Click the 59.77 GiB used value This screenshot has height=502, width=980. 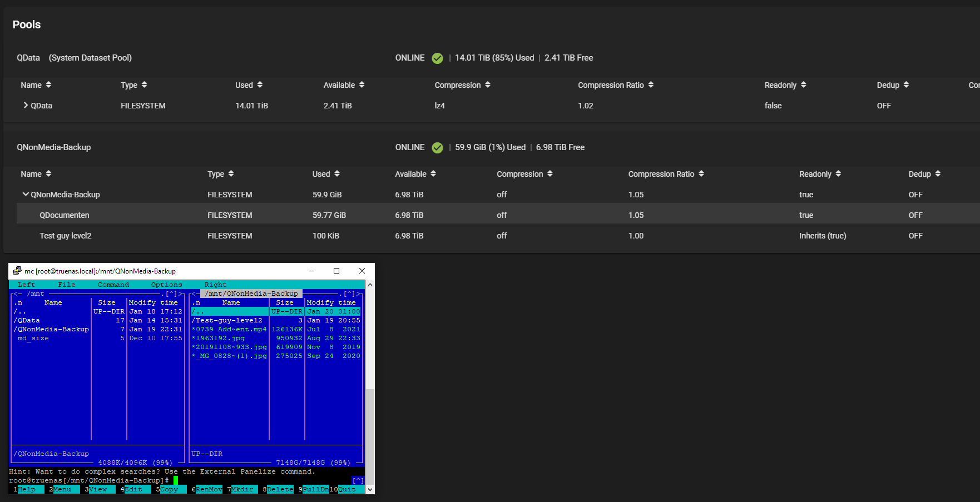pyautogui.click(x=329, y=215)
